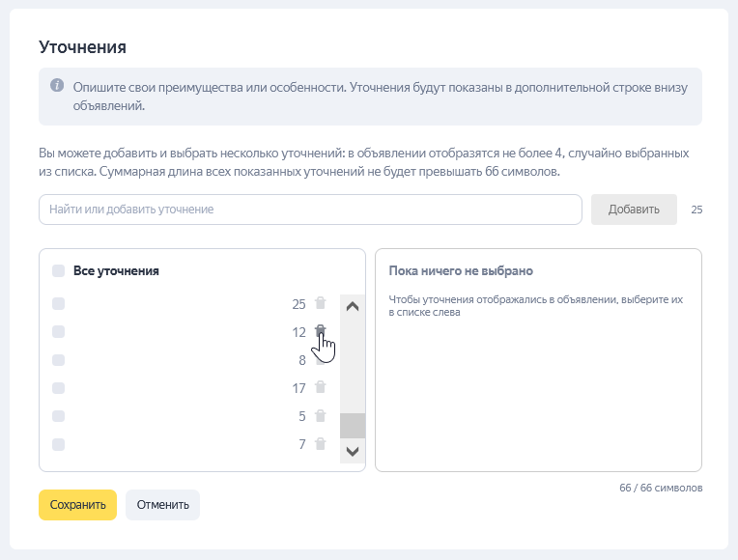
Task: Click the scrollbar thumb in clarifications list
Action: pyautogui.click(x=353, y=426)
